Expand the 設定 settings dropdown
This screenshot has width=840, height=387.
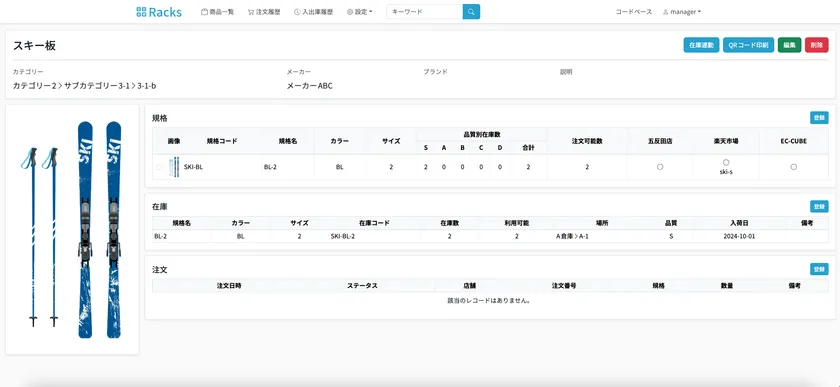(360, 12)
